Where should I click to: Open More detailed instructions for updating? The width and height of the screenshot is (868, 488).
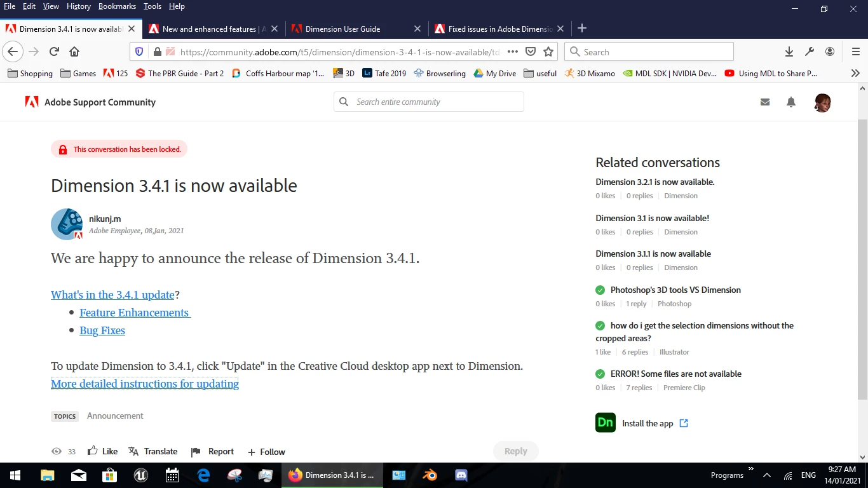pyautogui.click(x=145, y=384)
